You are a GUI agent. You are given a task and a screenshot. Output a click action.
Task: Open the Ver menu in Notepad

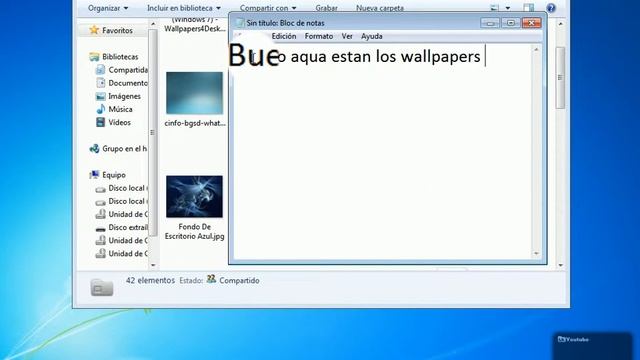347,36
